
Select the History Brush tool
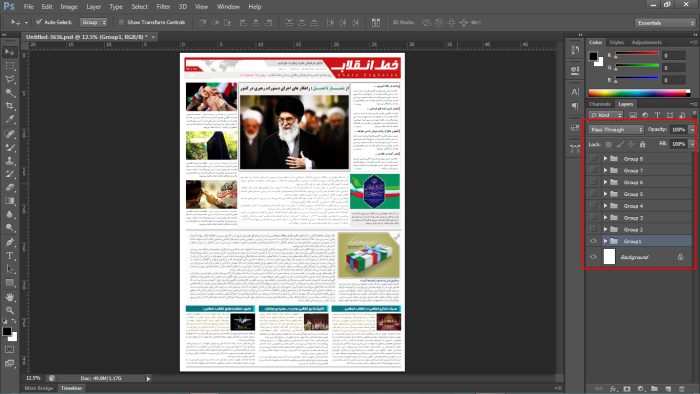9,174
